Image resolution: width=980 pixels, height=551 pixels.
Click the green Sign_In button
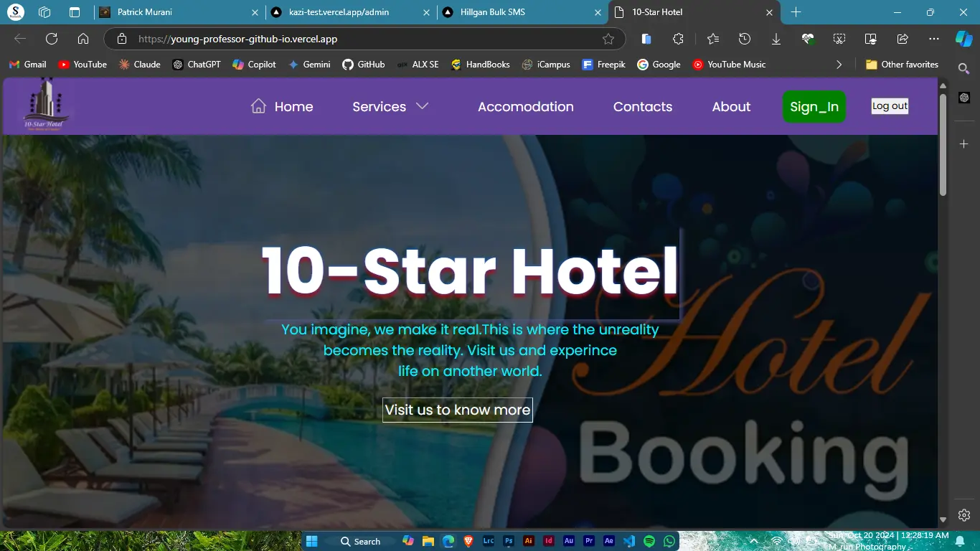click(814, 106)
